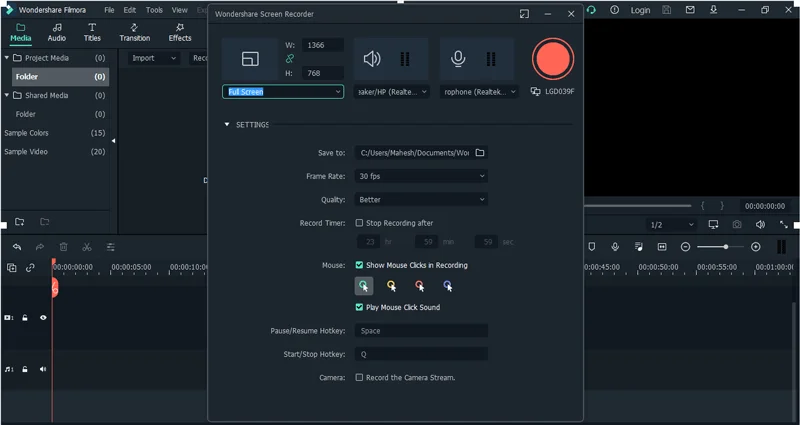The width and height of the screenshot is (800, 425).
Task: Collapse the SETTINGS section triangle
Action: pos(227,124)
